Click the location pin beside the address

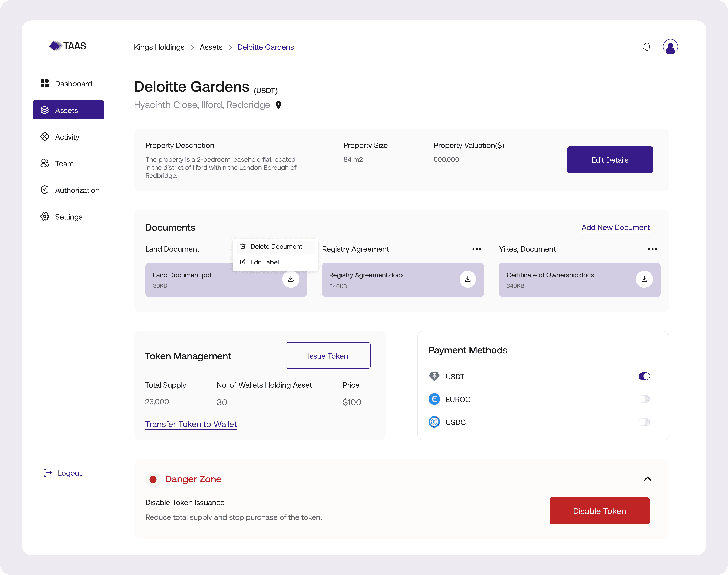pos(278,105)
